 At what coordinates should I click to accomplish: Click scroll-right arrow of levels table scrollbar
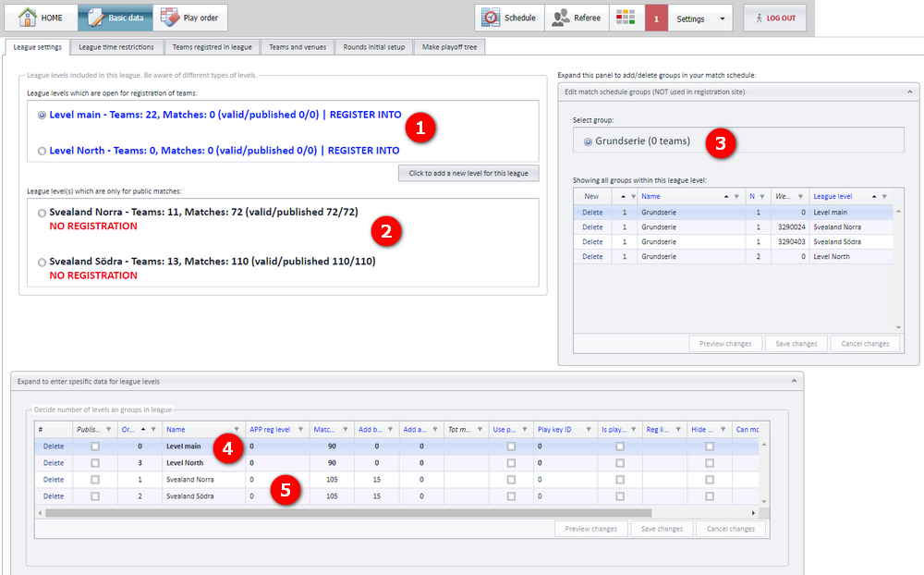pyautogui.click(x=753, y=513)
